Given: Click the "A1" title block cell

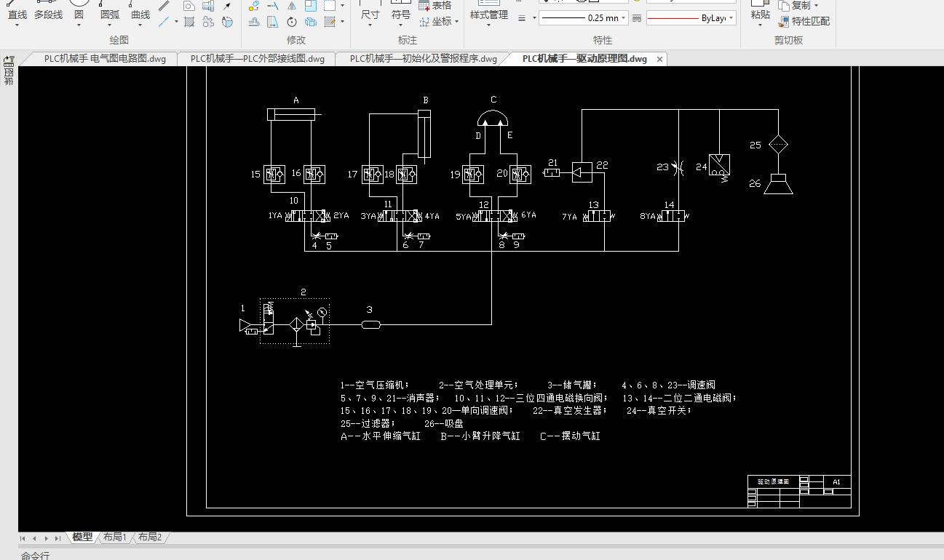Looking at the screenshot, I should (836, 481).
